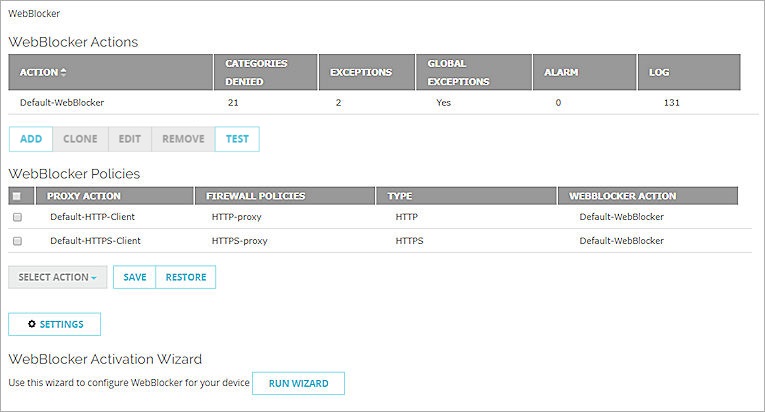Sort by the Action column header
This screenshot has width=765, height=412.
click(44, 73)
